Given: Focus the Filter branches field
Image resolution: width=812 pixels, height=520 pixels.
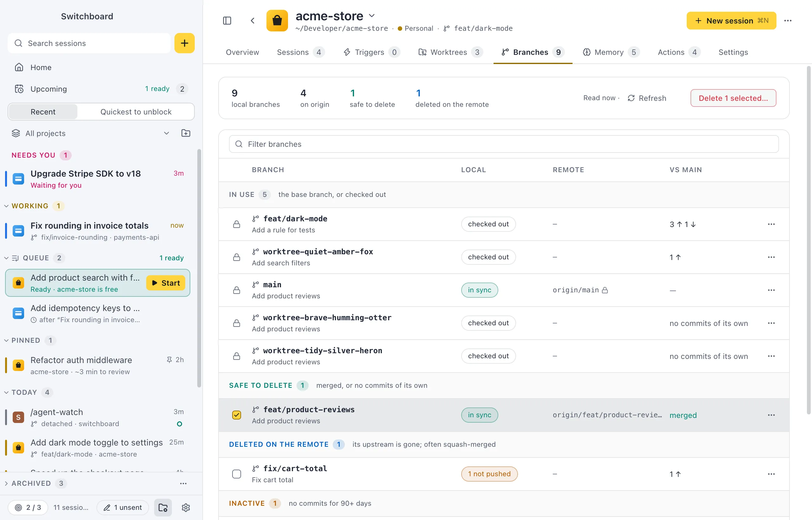Looking at the screenshot, I should coord(504,144).
